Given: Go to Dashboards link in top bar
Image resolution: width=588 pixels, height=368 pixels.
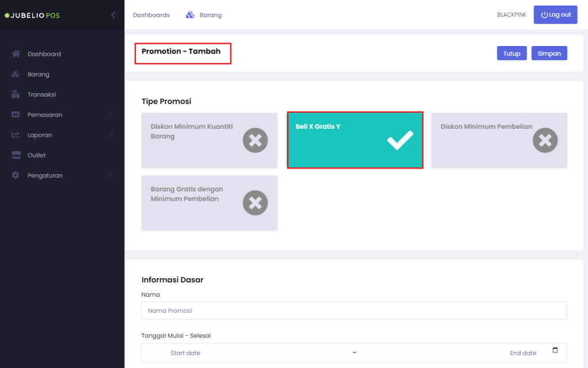Looking at the screenshot, I should coord(151,15).
